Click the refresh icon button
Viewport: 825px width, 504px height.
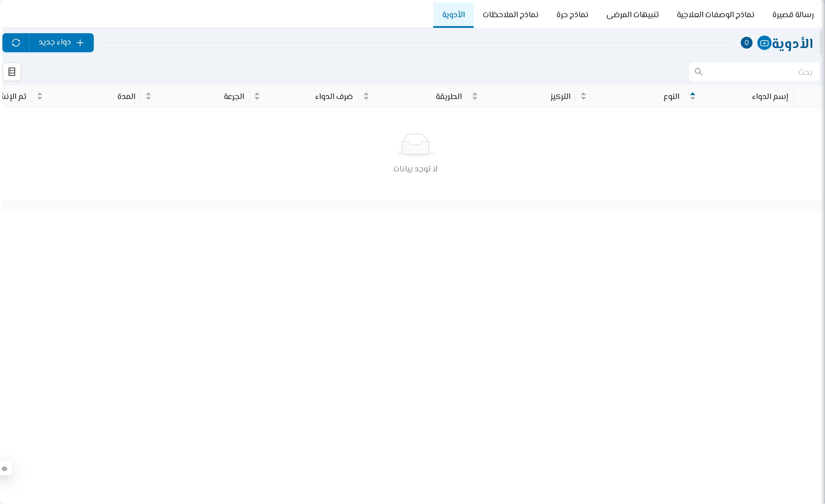(x=16, y=43)
